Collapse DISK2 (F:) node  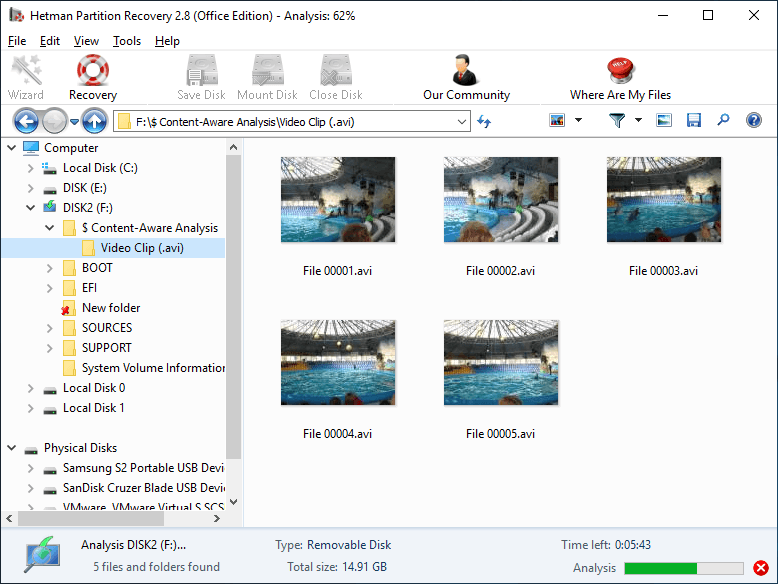[x=31, y=208]
